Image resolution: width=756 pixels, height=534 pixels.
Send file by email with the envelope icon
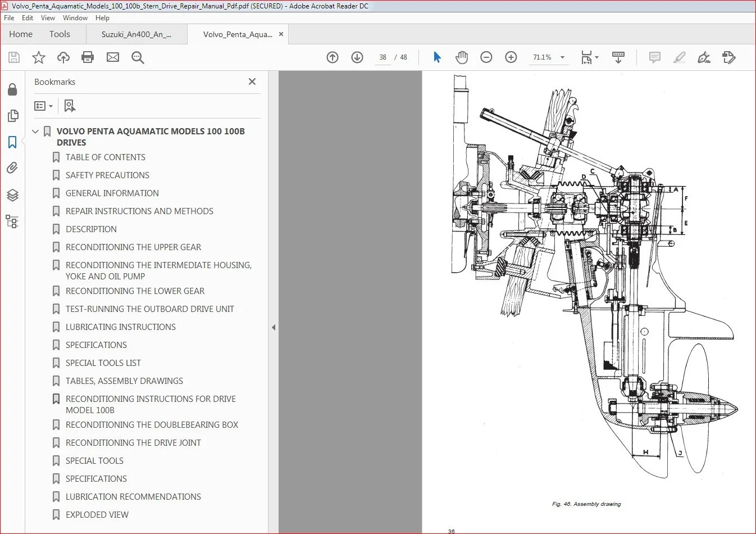(x=113, y=57)
